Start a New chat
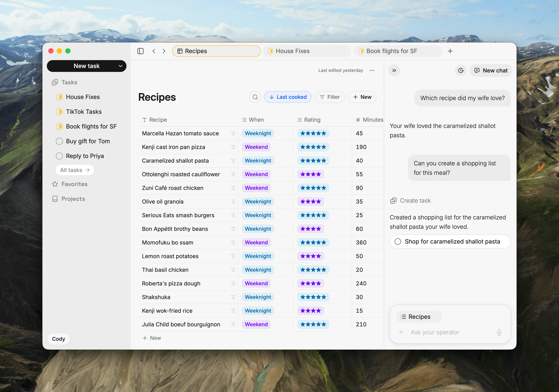Viewport: 559px width, 392px height. click(x=491, y=71)
